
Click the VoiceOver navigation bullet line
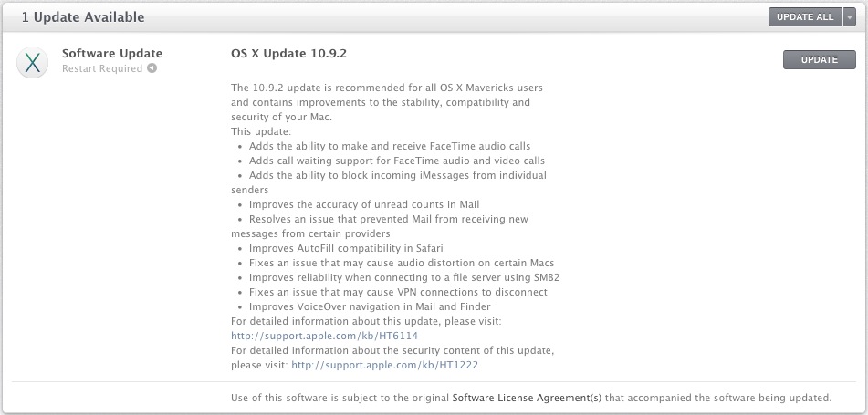(370, 306)
